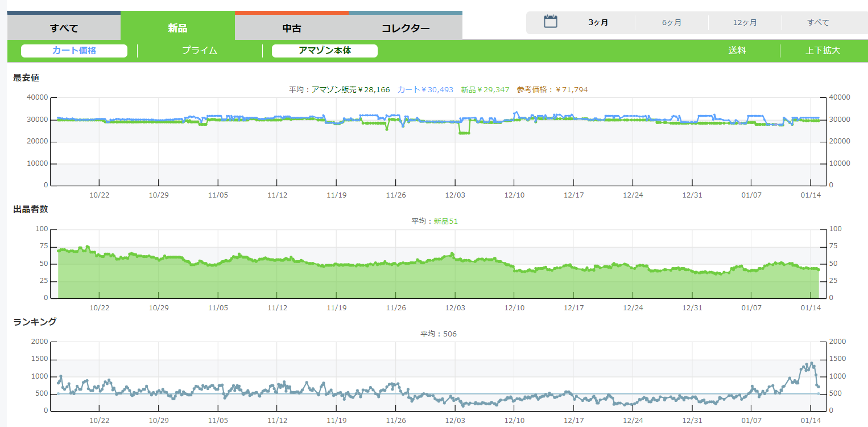The width and height of the screenshot is (868, 427).
Task: Click the green 新品 ¥29,347 legend
Action: (485, 90)
